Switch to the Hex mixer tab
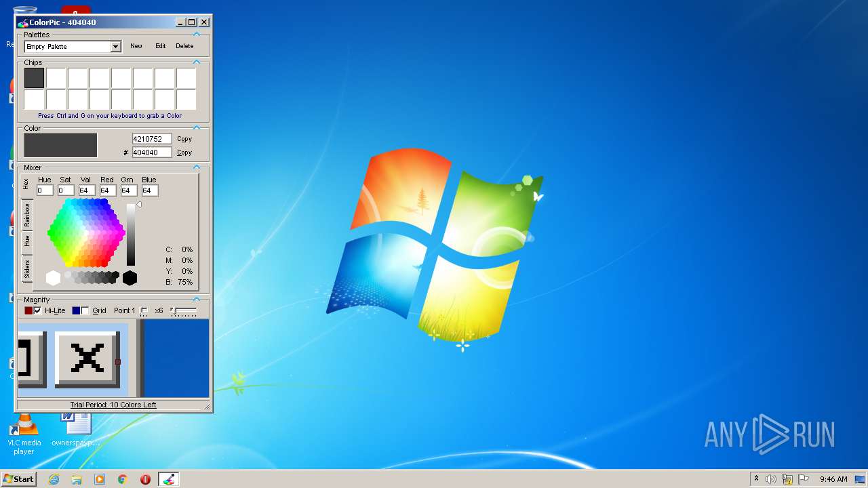This screenshot has height=488, width=868. pos(26,184)
